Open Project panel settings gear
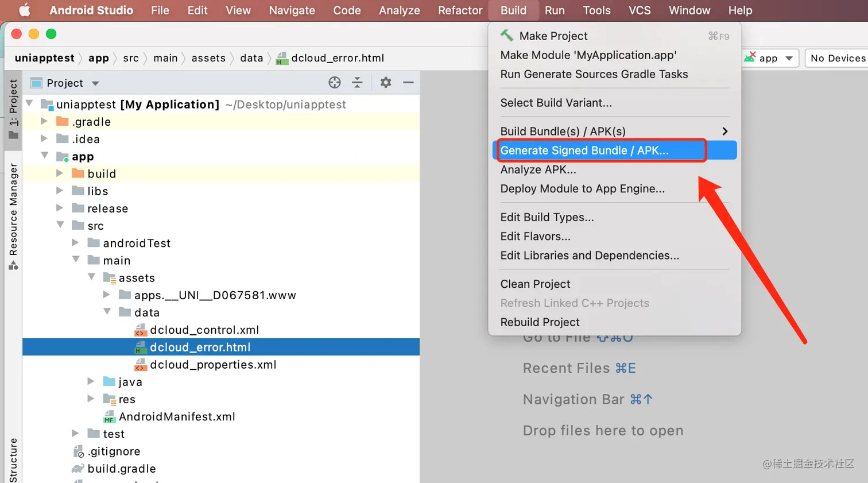Viewport: 868px width, 483px height. [x=386, y=83]
